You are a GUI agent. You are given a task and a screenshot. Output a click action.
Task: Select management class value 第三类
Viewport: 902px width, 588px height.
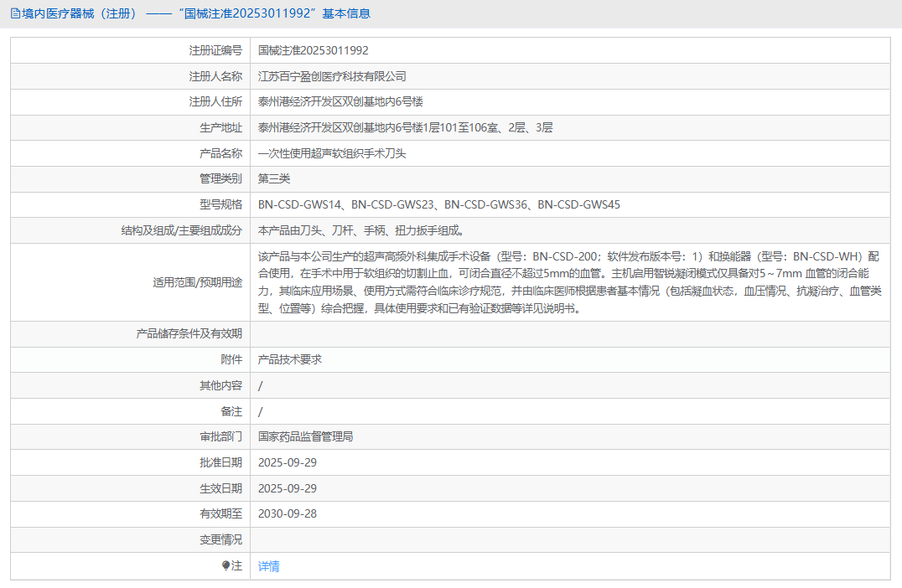pyautogui.click(x=274, y=178)
